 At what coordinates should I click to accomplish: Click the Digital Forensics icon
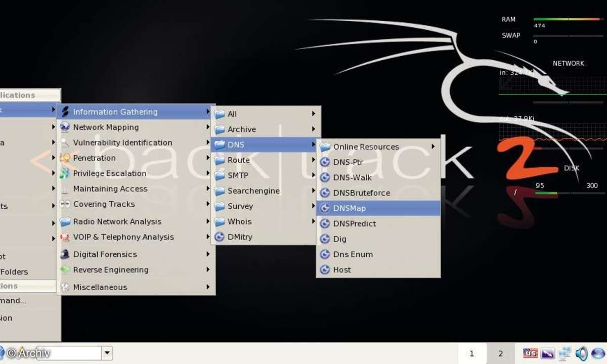coord(65,254)
